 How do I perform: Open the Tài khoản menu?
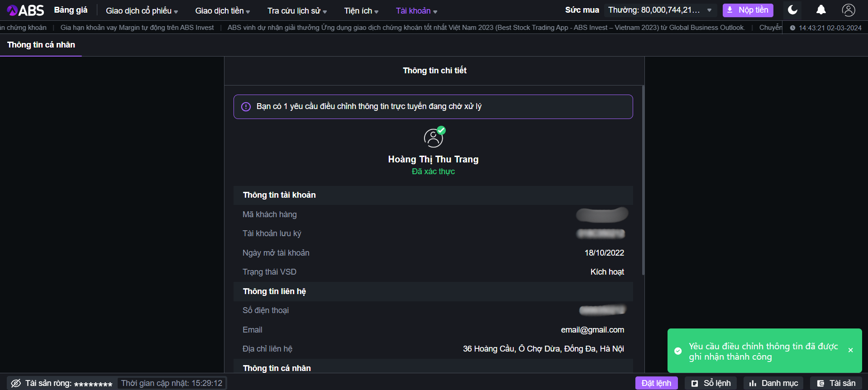point(416,11)
